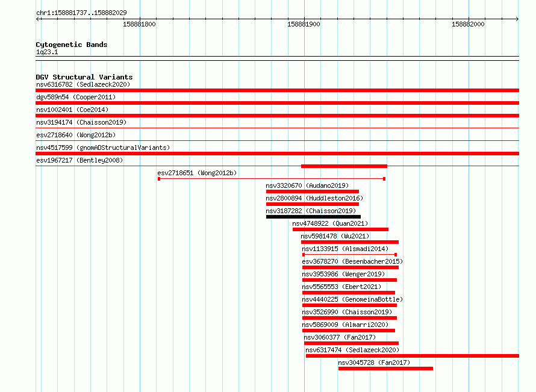536x392 pixels.
Task: Click the 158881800 ruler position label
Action: (x=139, y=24)
